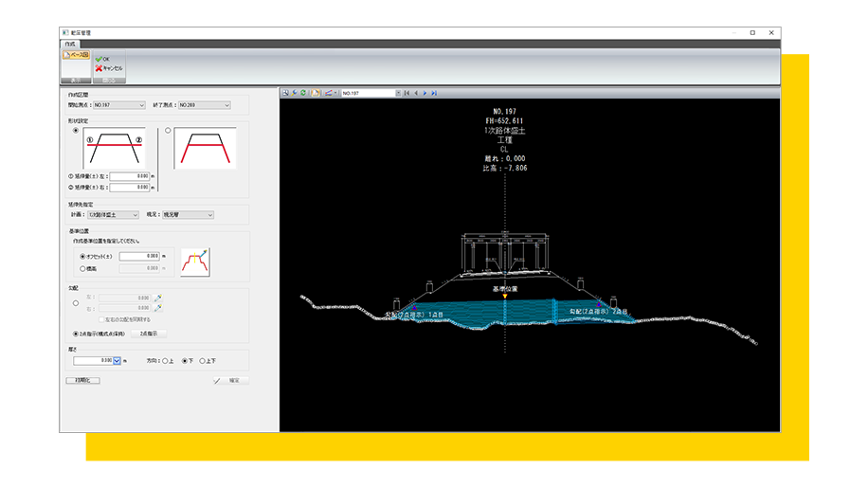The width and height of the screenshot is (868, 488).
Task: Click the 勾配(2点指示) 2点目 label in the drawing
Action: click(599, 312)
